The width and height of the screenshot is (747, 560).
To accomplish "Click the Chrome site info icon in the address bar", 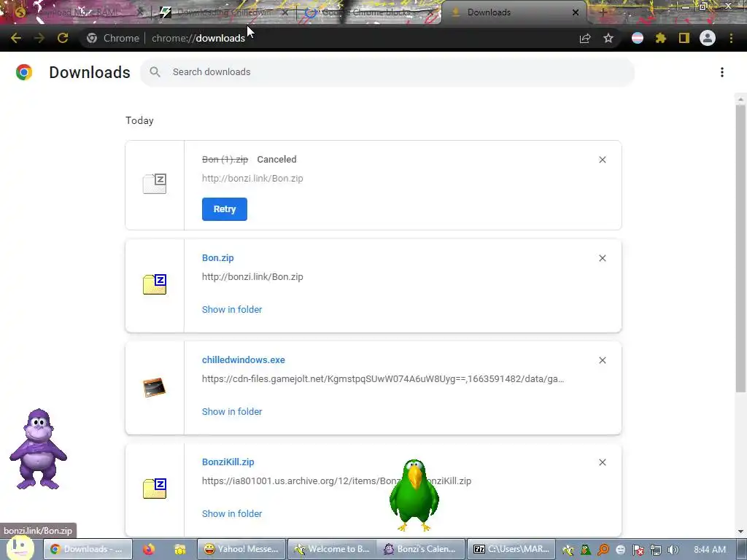I will (92, 38).
